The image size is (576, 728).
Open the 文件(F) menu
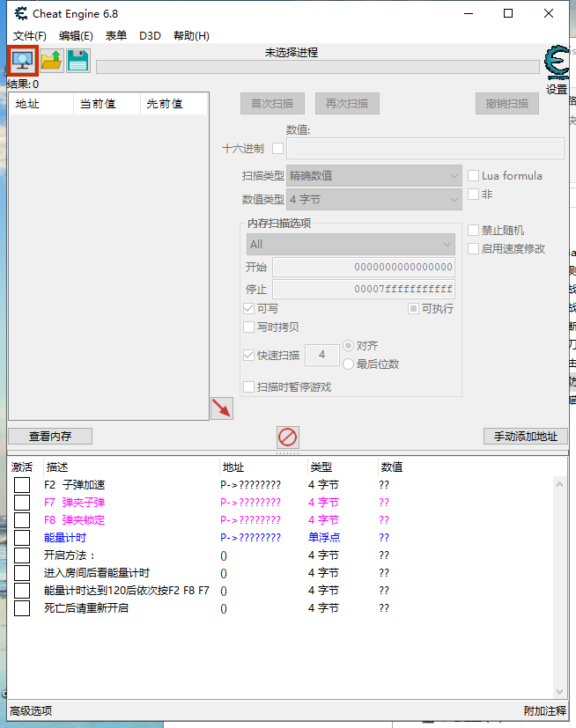click(29, 36)
